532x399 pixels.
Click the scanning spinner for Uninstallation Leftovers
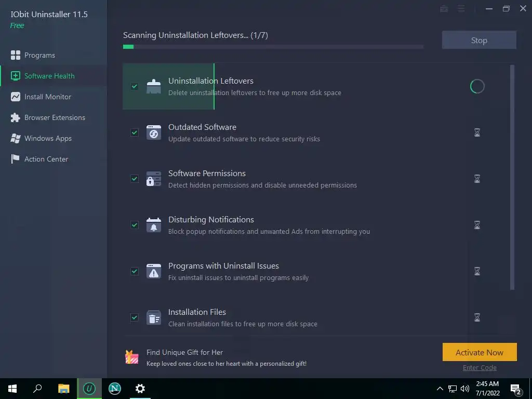tap(477, 86)
